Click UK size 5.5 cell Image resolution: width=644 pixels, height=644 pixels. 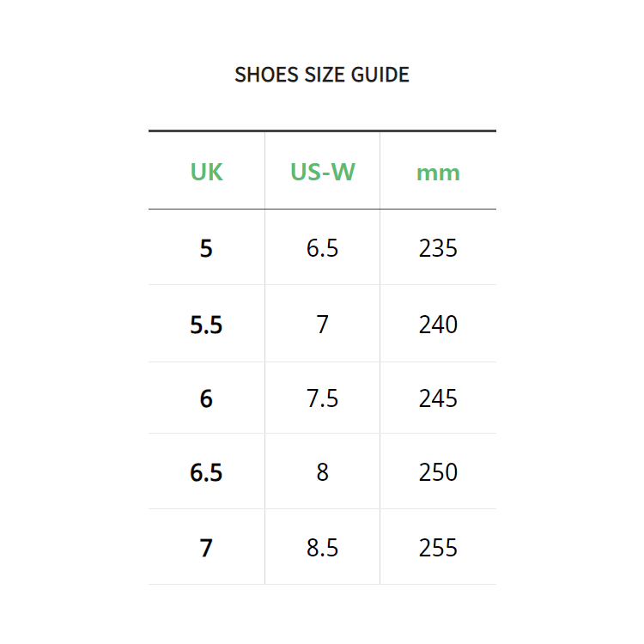tap(206, 325)
